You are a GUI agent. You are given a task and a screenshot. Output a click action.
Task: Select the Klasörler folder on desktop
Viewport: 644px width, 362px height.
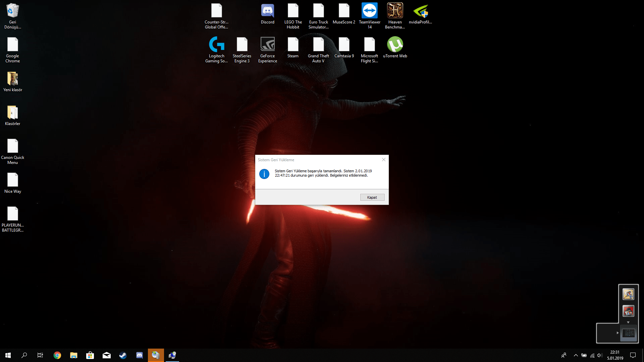[x=12, y=116]
